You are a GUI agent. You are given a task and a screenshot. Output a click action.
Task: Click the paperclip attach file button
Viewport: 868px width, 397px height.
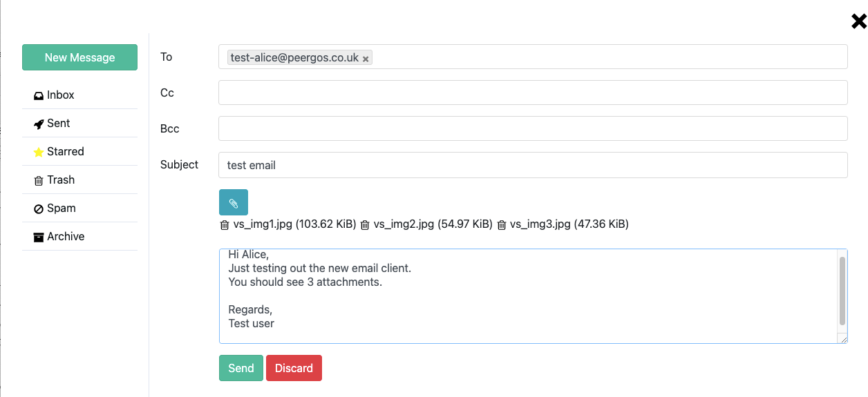coord(234,202)
